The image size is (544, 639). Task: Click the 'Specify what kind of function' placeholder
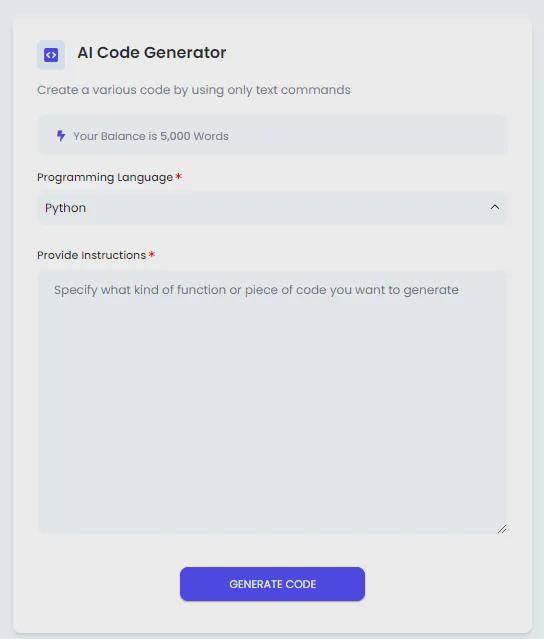click(x=256, y=290)
